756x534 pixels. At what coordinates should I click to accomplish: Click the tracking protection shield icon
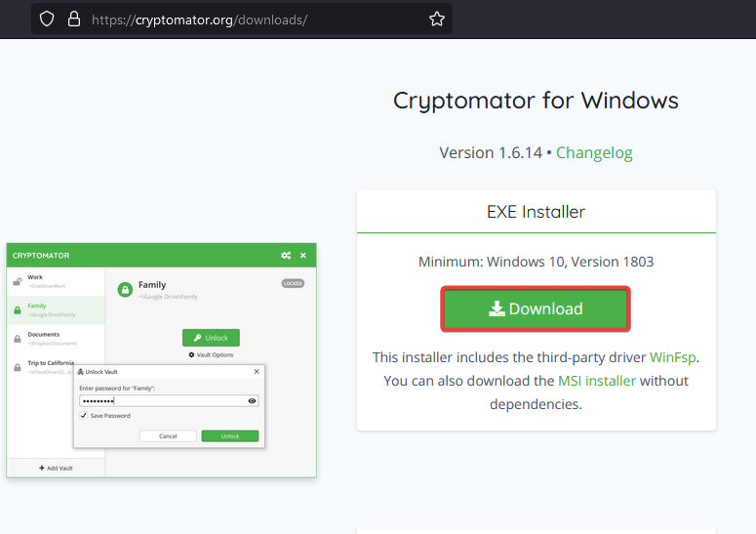47,19
